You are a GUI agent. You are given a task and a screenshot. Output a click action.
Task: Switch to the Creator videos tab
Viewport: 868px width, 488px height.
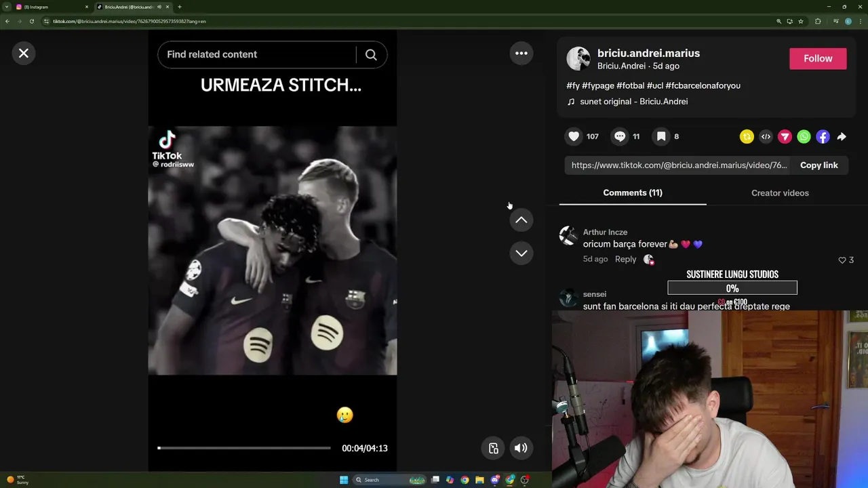pyautogui.click(x=780, y=192)
